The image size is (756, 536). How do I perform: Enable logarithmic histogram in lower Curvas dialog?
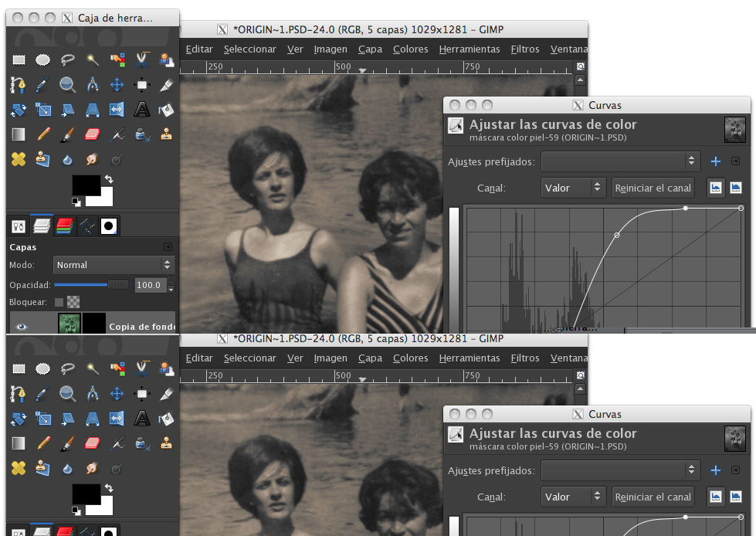735,497
